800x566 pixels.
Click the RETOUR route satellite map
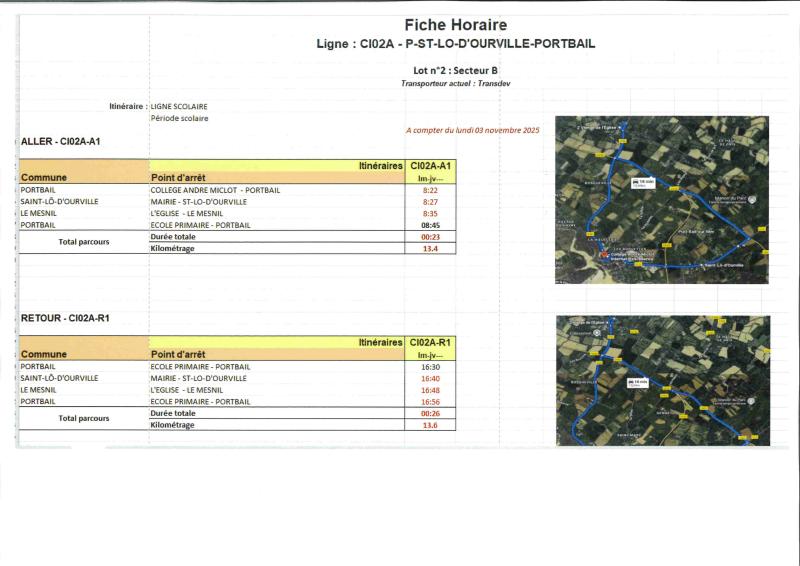tap(662, 379)
